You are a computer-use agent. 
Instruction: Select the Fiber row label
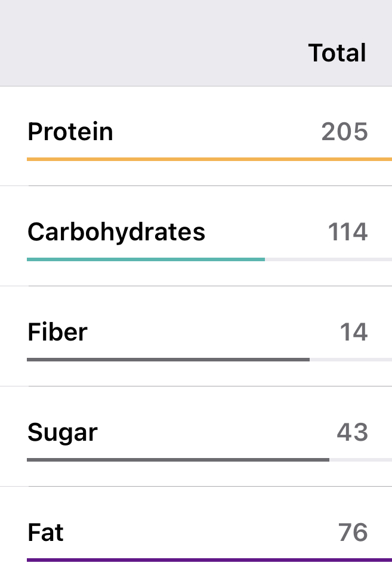pos(57,332)
